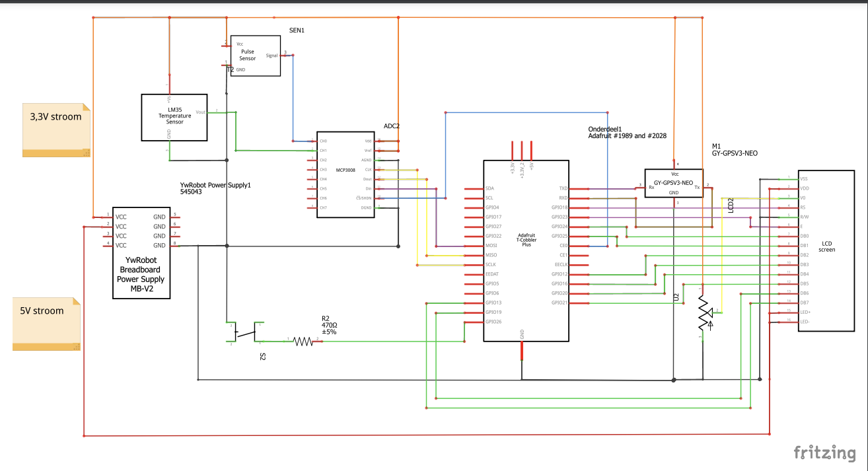
Task: Click the 'Adafruit #1989 and #2028' label
Action: [x=627, y=135]
